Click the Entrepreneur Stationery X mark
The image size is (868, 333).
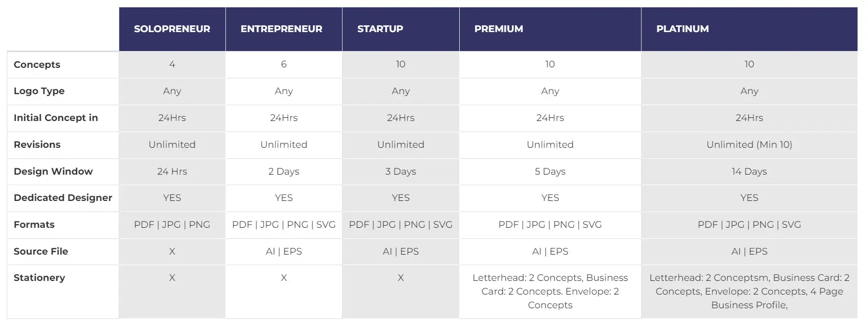[284, 278]
